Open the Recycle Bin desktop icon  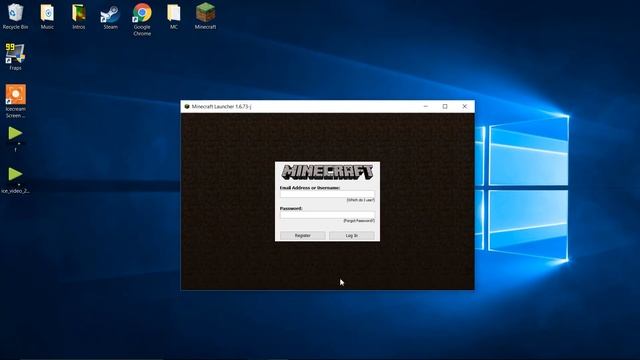[x=16, y=16]
